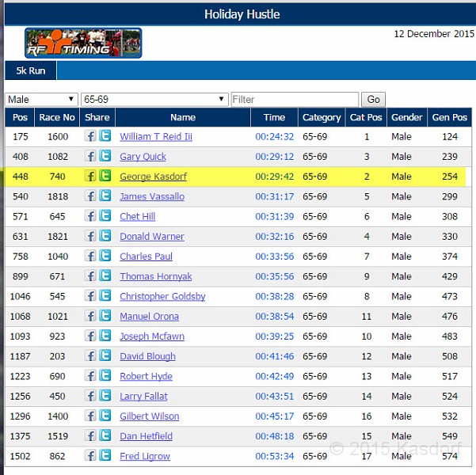Open Dan Hetfield's result link
Screen dimensions: 476x475
(x=146, y=436)
